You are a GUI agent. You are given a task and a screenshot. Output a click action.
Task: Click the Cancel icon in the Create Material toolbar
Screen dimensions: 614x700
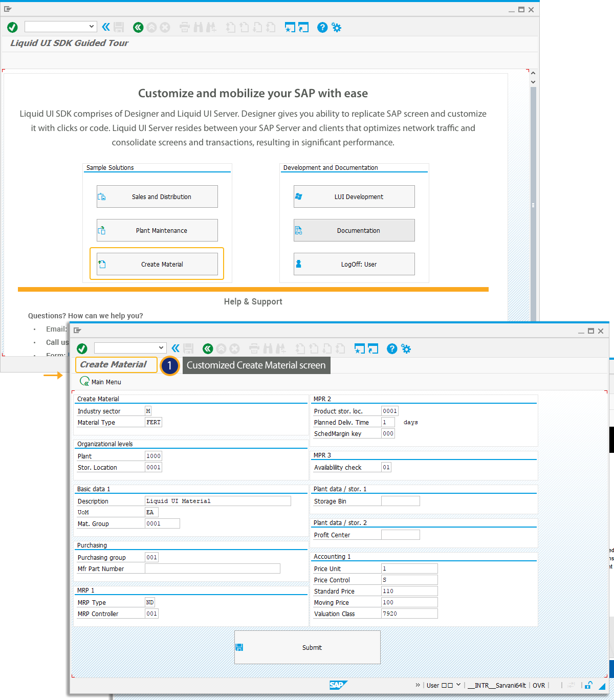(x=234, y=348)
